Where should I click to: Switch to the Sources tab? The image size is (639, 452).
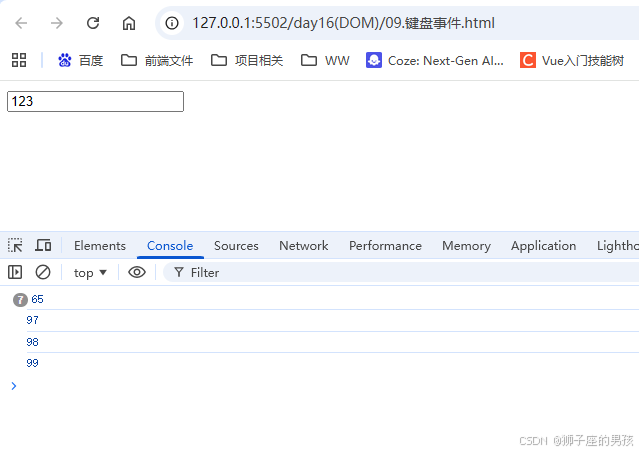236,246
